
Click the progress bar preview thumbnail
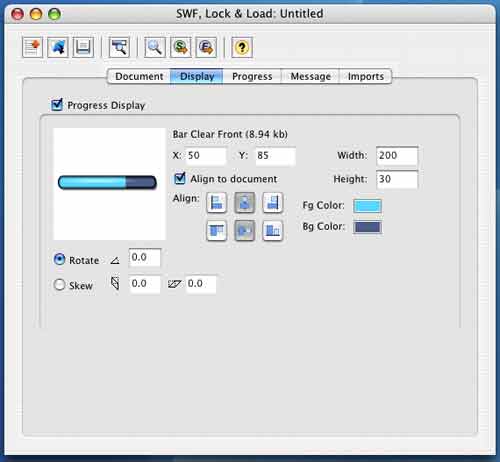[109, 184]
